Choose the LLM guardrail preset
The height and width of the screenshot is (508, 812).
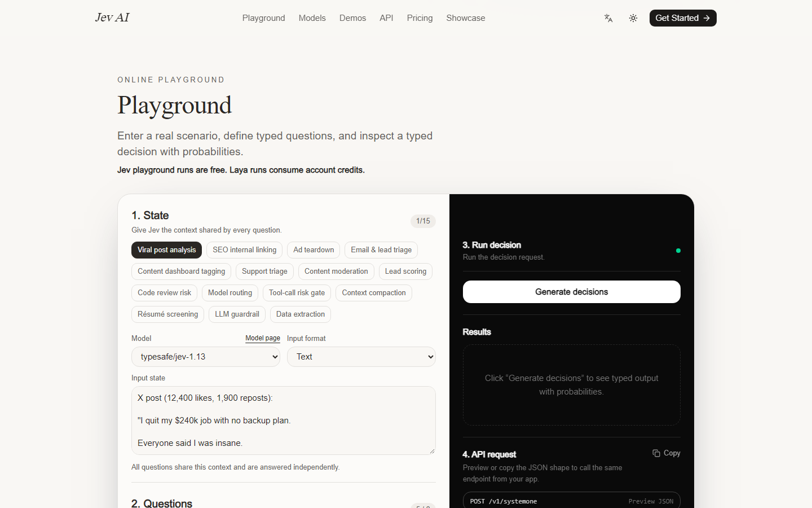[237, 314]
